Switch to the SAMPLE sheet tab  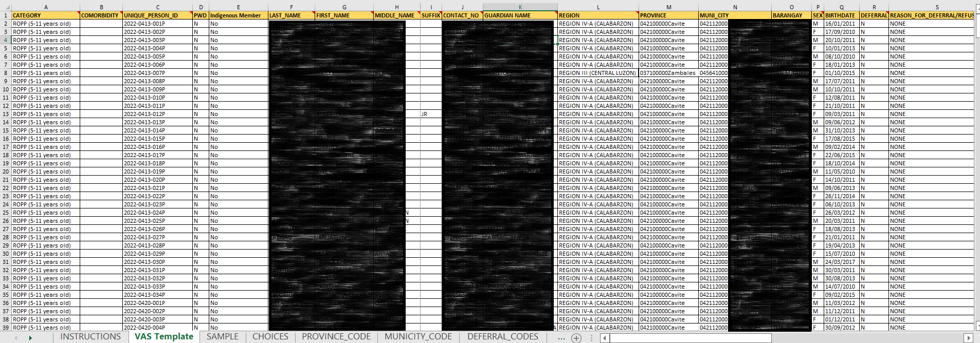[x=223, y=337]
